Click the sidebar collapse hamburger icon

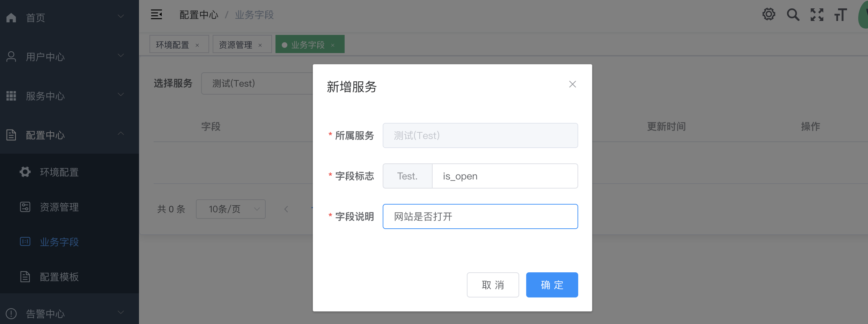[156, 15]
